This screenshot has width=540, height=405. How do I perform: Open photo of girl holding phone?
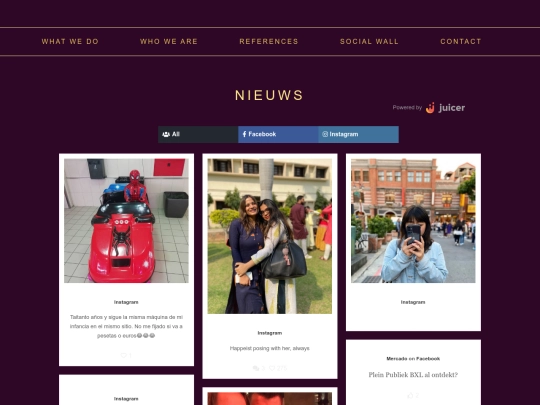click(x=413, y=221)
